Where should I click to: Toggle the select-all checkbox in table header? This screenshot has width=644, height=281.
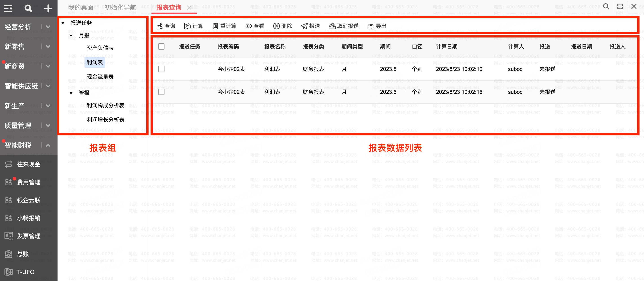click(161, 46)
